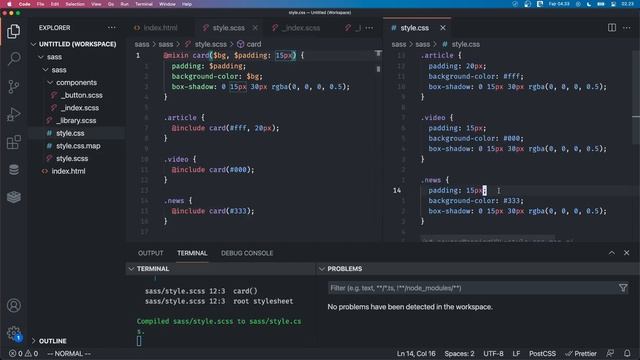Click the Spaces: 2 indentation status item
640x360 pixels.
pyautogui.click(x=459, y=353)
